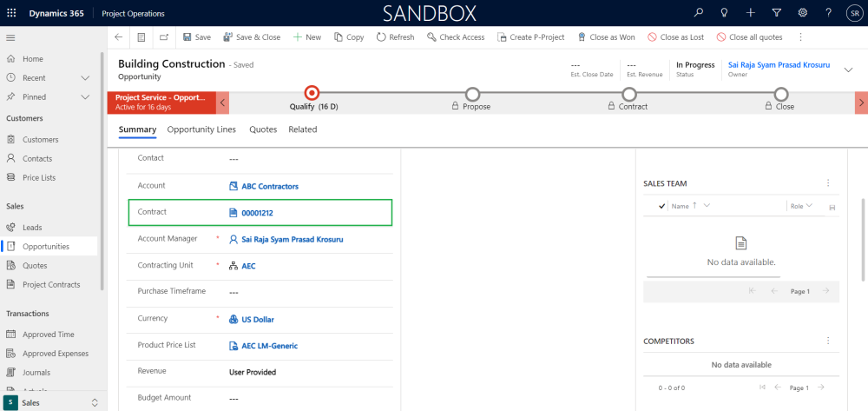This screenshot has width=868, height=411.
Task: Click Close as Lost command
Action: tap(676, 37)
